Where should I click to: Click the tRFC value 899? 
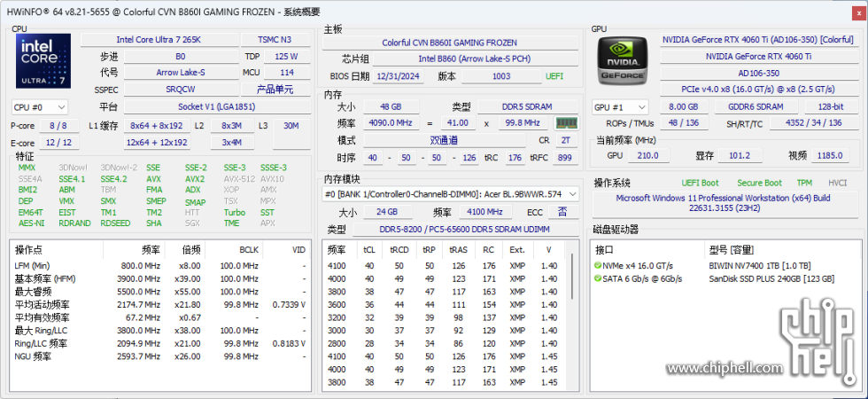pos(565,158)
